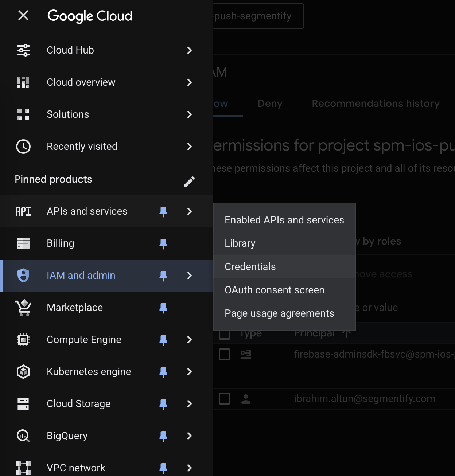455x476 pixels.
Task: Expand the Cloud Storage submenu arrow
Action: [190, 404]
